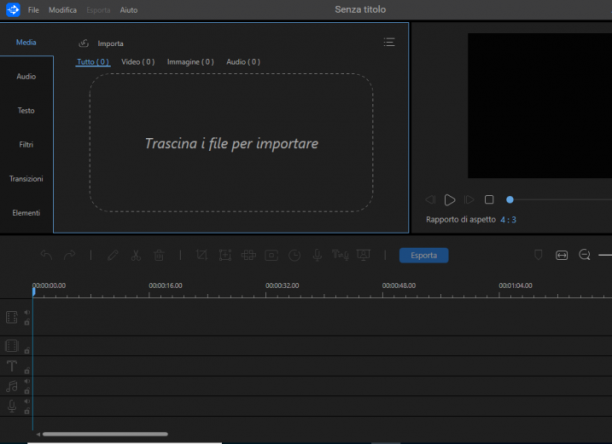612x444 pixels.
Task: Click the Screen recording monitor icon
Action: click(363, 255)
